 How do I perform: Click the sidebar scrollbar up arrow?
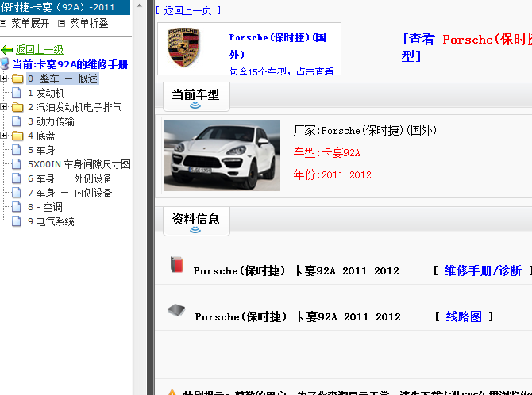pos(139,6)
